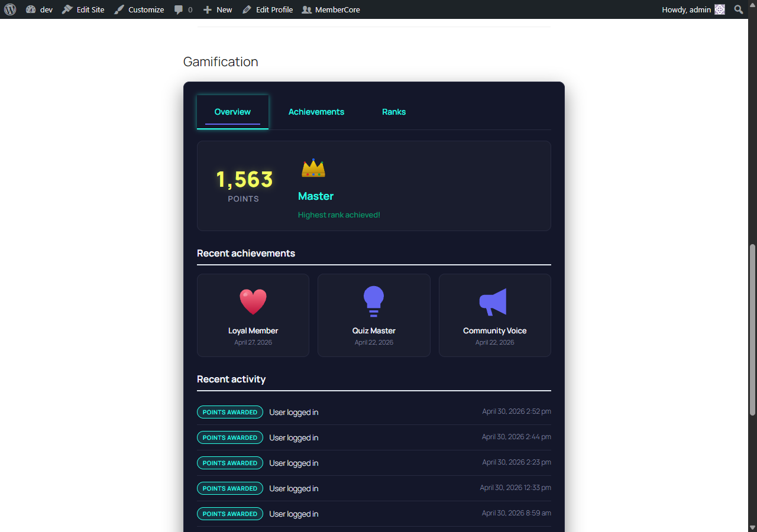Click the page vertical scrollbar thumb
The width and height of the screenshot is (757, 532).
pyautogui.click(x=752, y=329)
